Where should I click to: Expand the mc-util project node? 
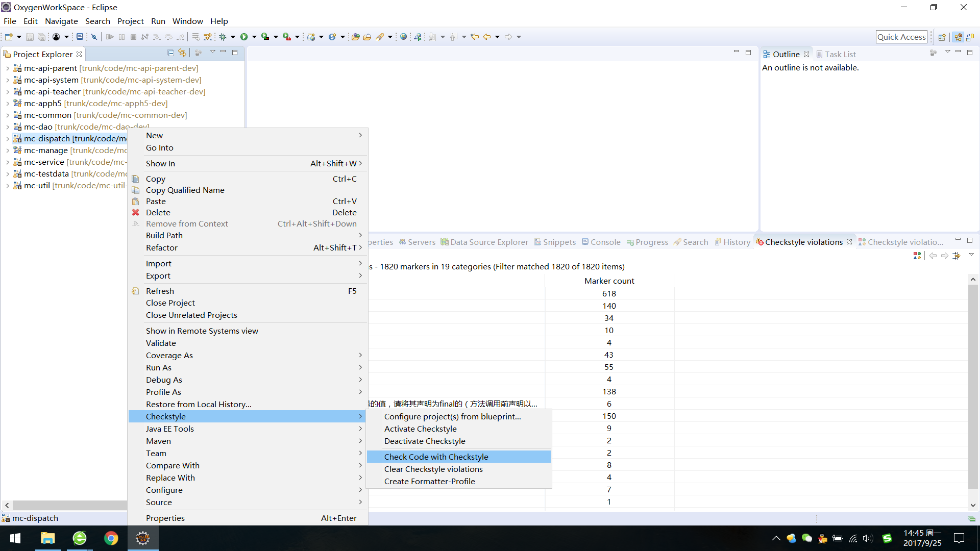click(7, 186)
